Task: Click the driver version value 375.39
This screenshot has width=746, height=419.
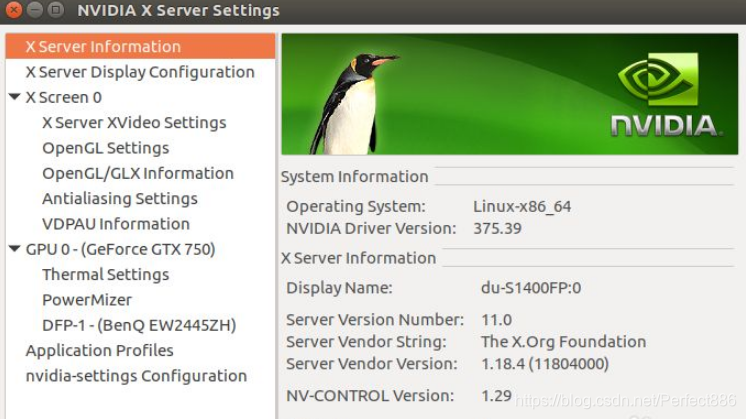Action: [x=497, y=228]
